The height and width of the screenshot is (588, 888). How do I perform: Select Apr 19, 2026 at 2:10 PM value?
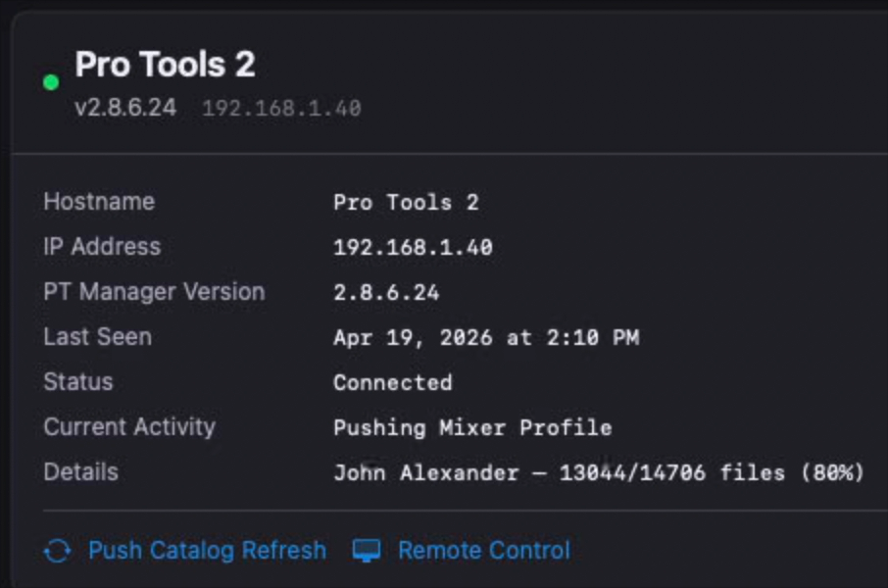pos(486,338)
